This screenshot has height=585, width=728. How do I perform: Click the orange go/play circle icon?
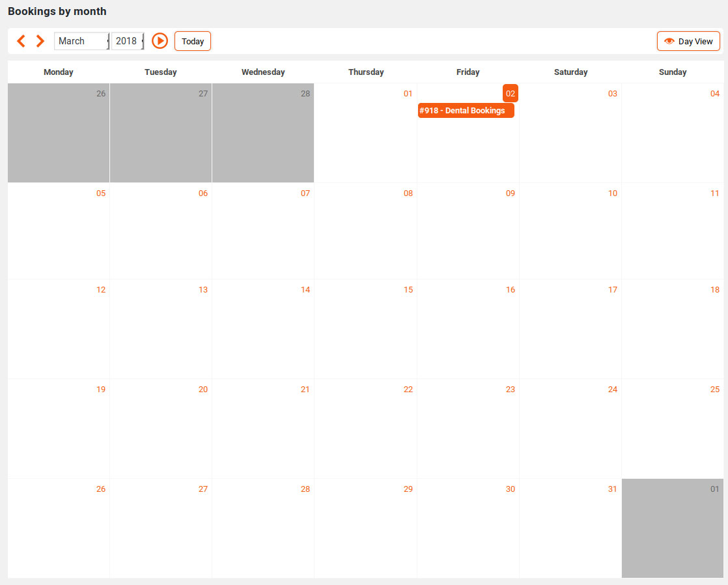pos(160,41)
